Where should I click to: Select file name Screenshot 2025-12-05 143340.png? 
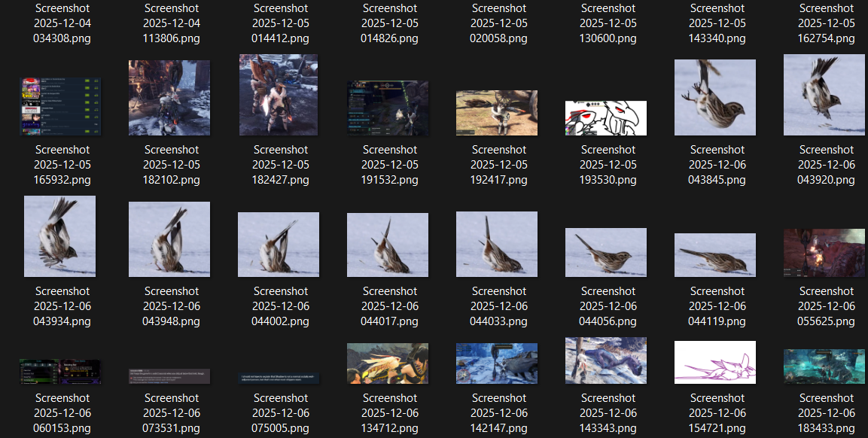(717, 23)
